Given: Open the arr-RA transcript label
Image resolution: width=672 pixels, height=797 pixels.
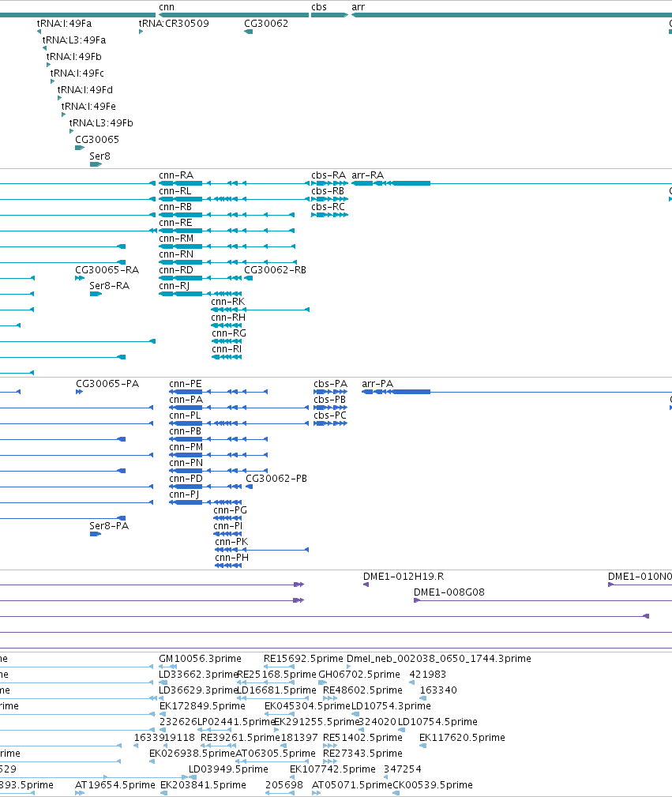Looking at the screenshot, I should [x=367, y=175].
